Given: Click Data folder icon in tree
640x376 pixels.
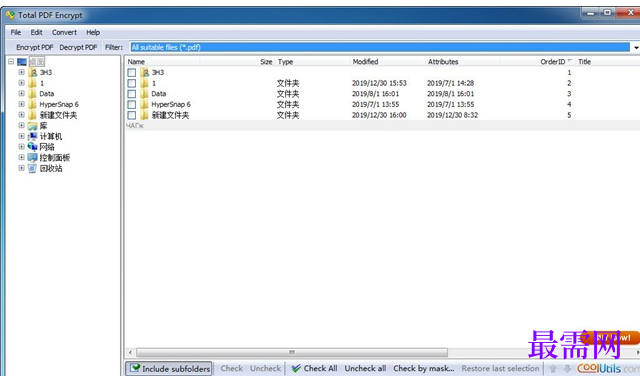Looking at the screenshot, I should [x=33, y=94].
